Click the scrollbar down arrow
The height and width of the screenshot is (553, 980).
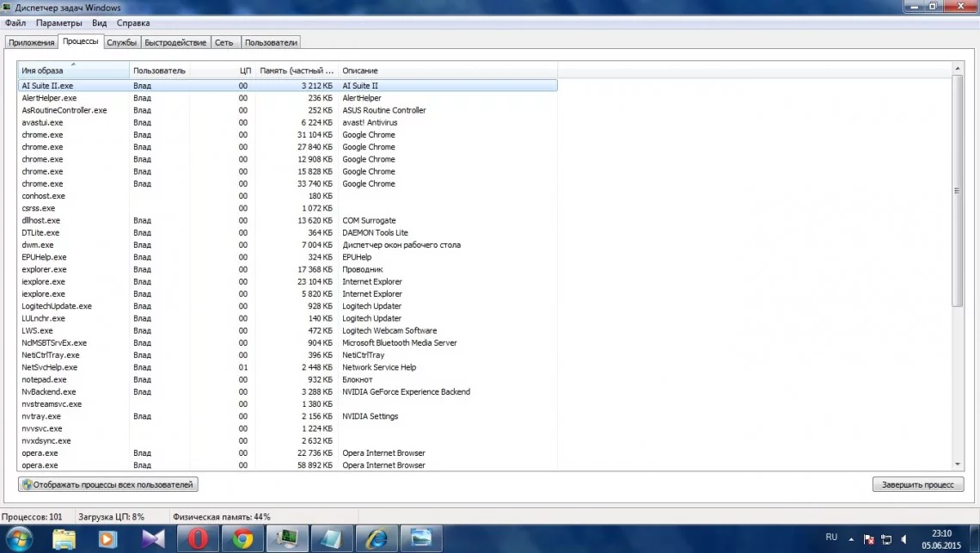point(958,464)
